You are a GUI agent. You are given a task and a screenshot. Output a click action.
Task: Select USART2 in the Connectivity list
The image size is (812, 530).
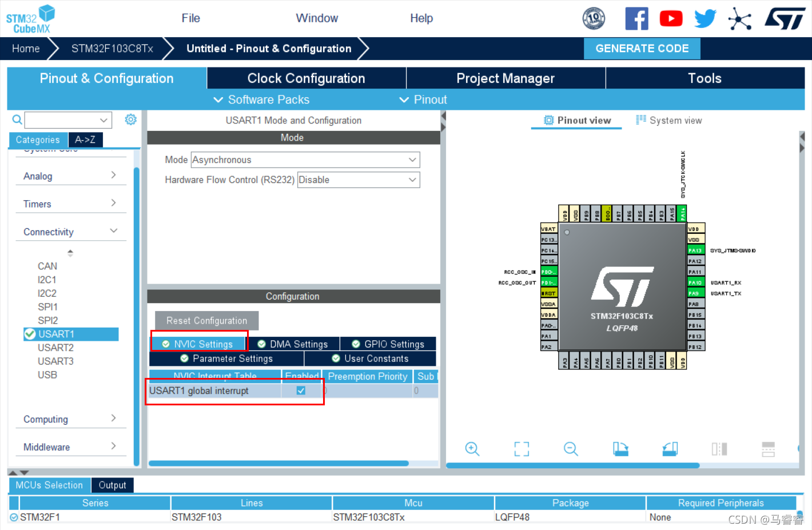coord(55,348)
